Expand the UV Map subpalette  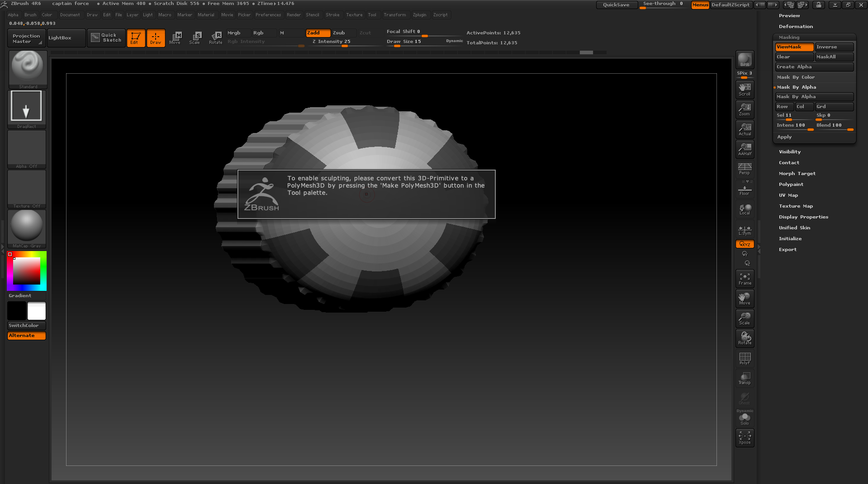pyautogui.click(x=788, y=195)
